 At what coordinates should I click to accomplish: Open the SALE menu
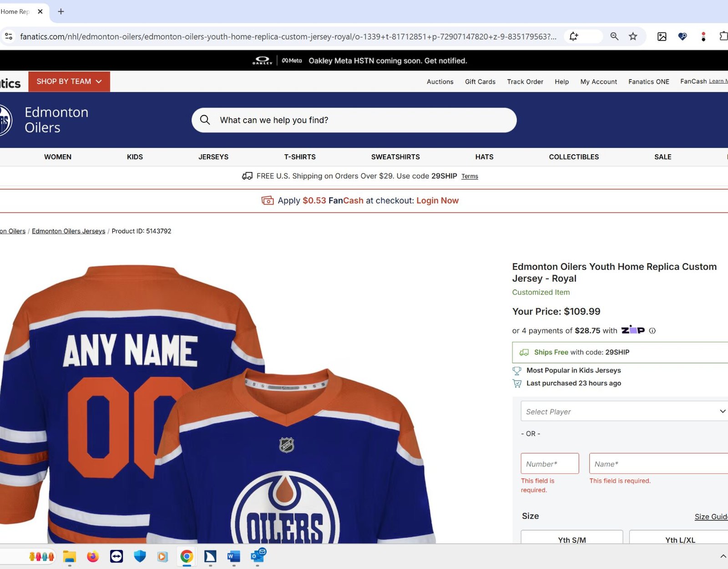point(663,157)
